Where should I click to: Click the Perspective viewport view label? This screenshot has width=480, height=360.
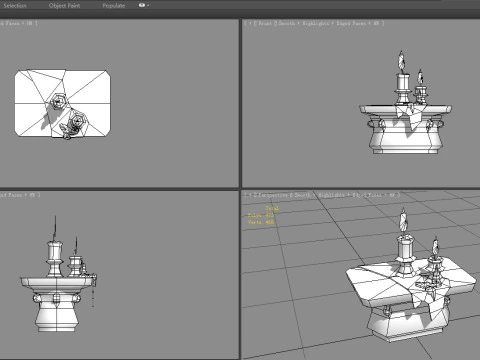tap(272, 195)
